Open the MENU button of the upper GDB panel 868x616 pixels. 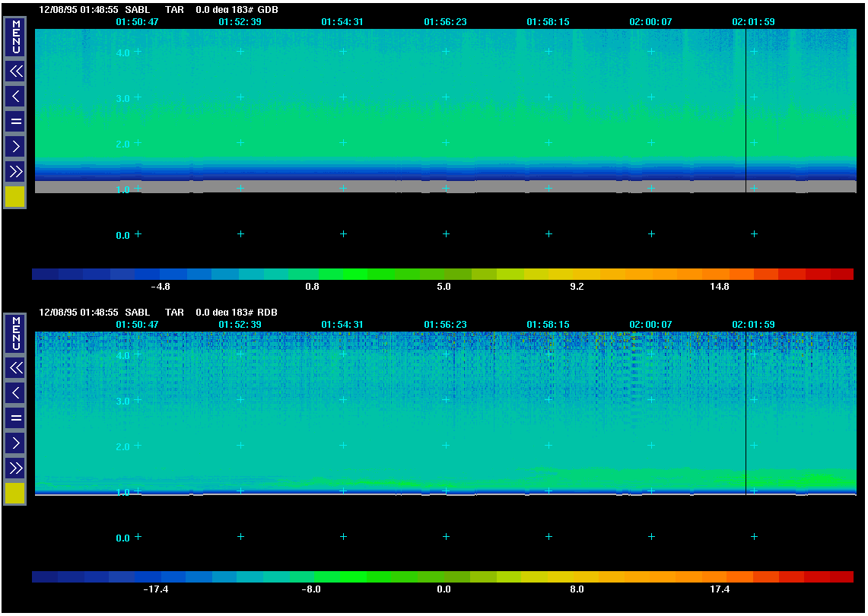click(x=15, y=37)
